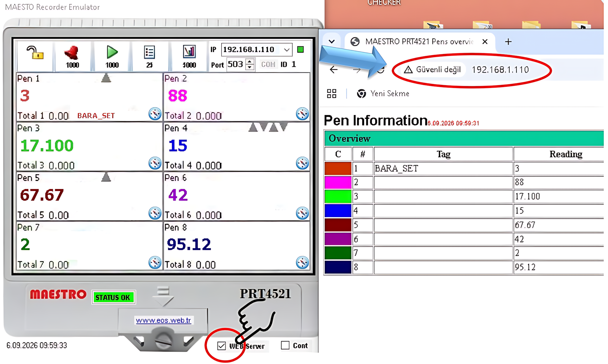608x364 pixels.
Task: Open the chart icon labeled 5000
Action: tap(189, 52)
